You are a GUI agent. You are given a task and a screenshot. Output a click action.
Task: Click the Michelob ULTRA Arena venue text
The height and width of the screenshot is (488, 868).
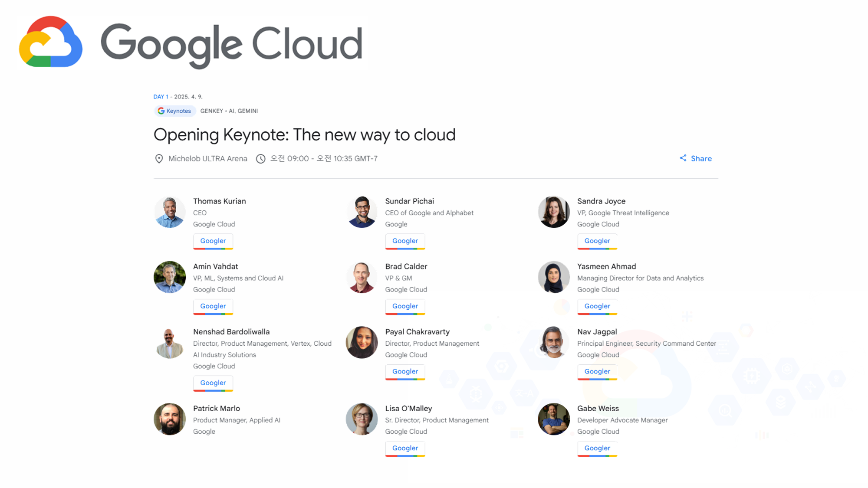[x=208, y=159]
